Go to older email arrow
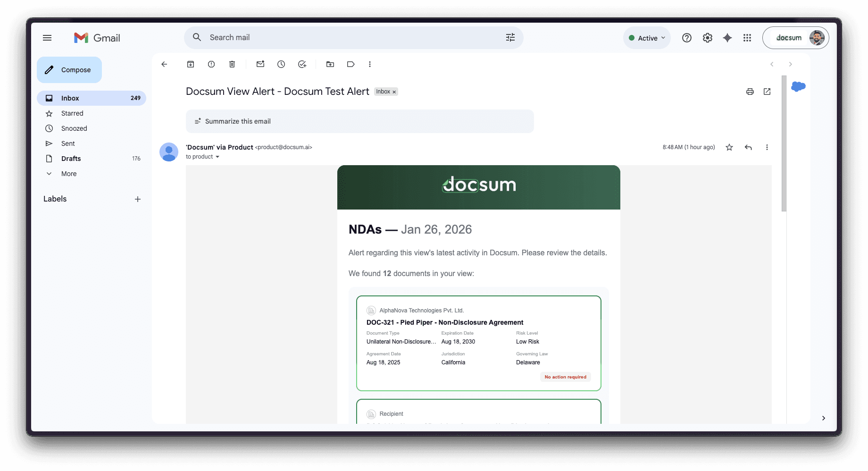Viewport: 868px width, 471px height. pos(791,64)
